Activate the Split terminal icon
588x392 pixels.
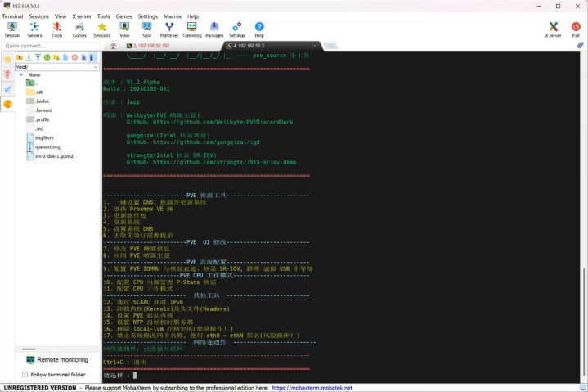(x=147, y=29)
